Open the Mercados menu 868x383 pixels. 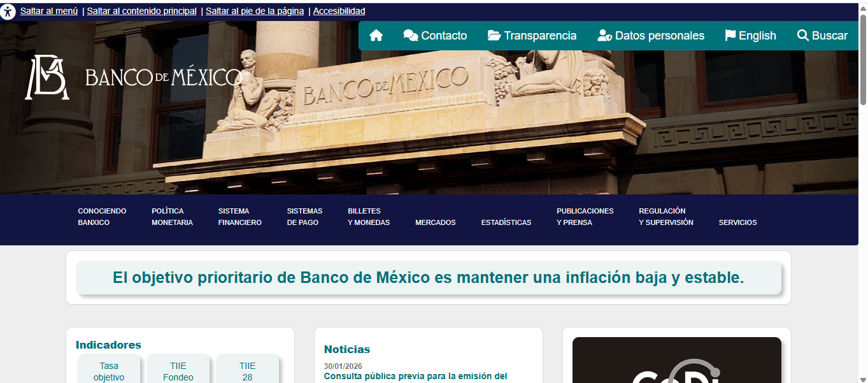(x=436, y=222)
